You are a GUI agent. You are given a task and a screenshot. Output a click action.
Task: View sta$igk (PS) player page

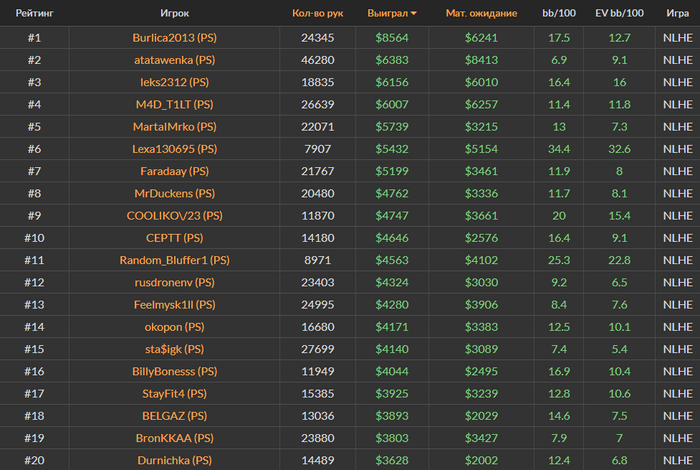[x=175, y=349]
